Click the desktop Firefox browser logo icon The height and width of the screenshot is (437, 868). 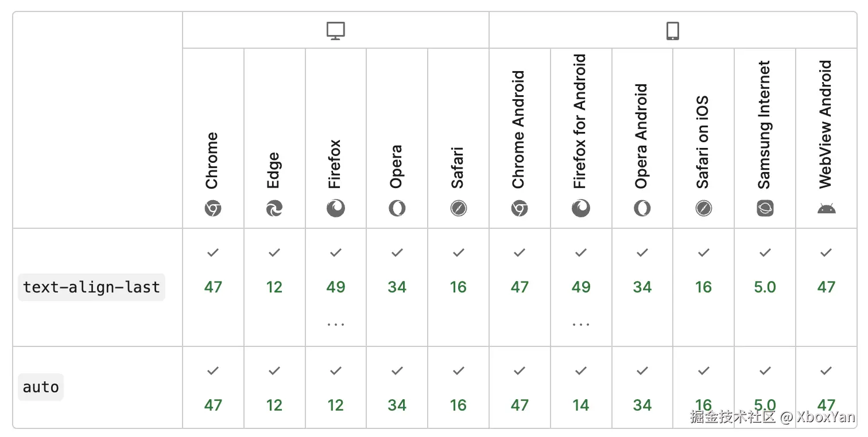tap(336, 208)
